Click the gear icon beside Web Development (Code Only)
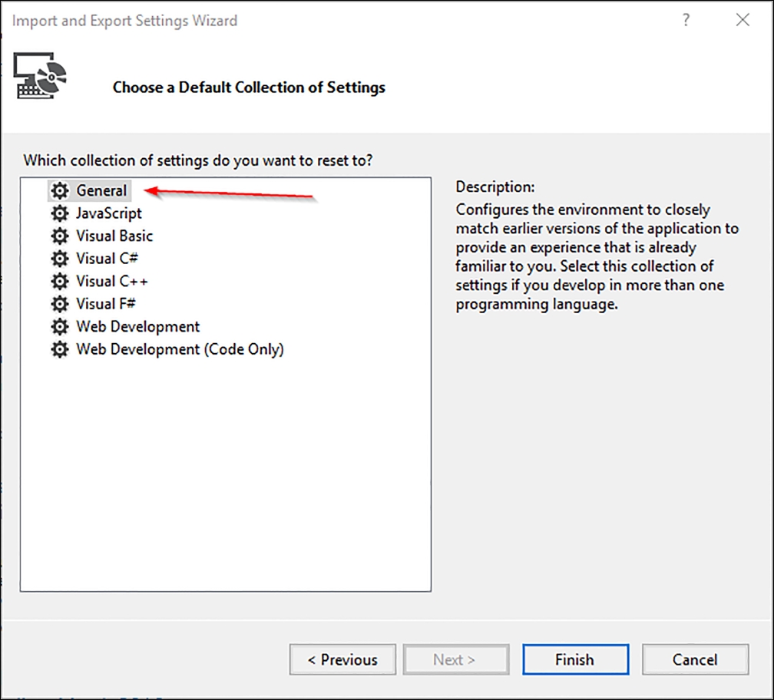This screenshot has width=774, height=700. point(60,349)
